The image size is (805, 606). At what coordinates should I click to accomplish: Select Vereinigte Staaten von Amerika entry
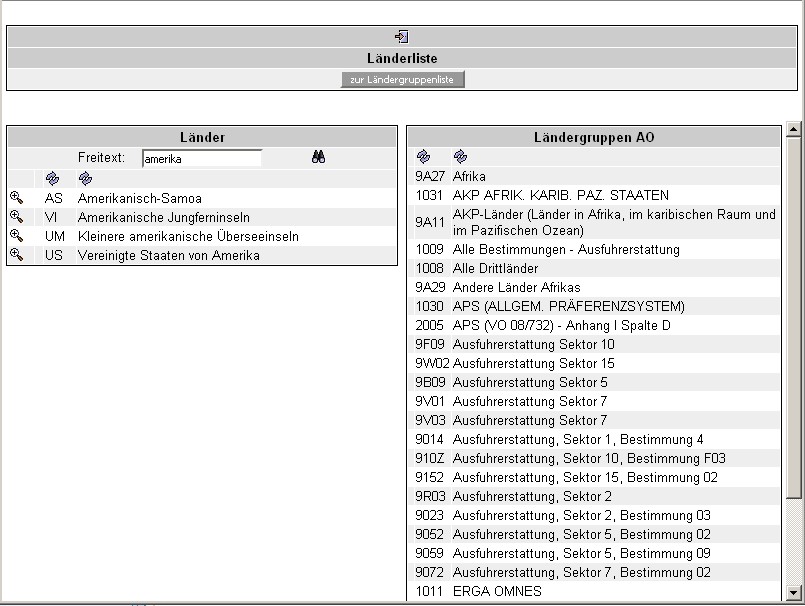click(x=168, y=255)
